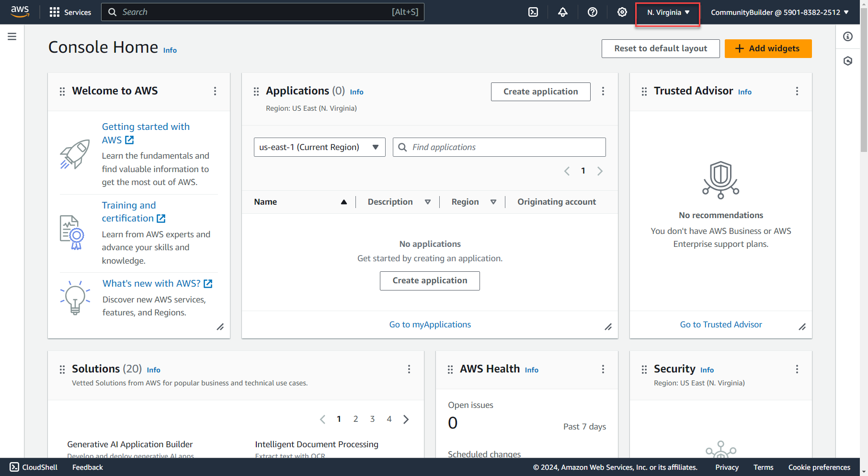Open the info panel icon on right sidebar
The height and width of the screenshot is (476, 868).
tap(848, 36)
